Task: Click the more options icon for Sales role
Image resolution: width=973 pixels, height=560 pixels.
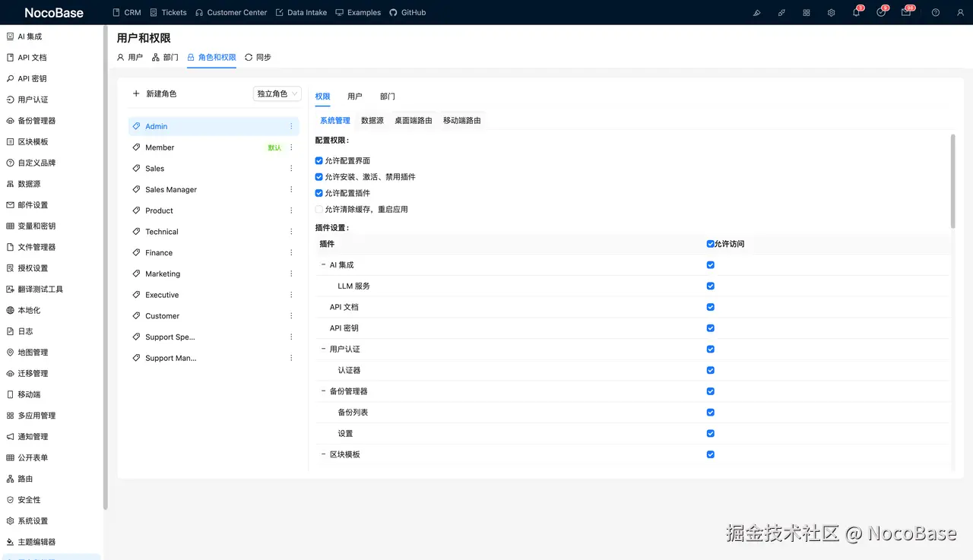Action: [x=291, y=169]
